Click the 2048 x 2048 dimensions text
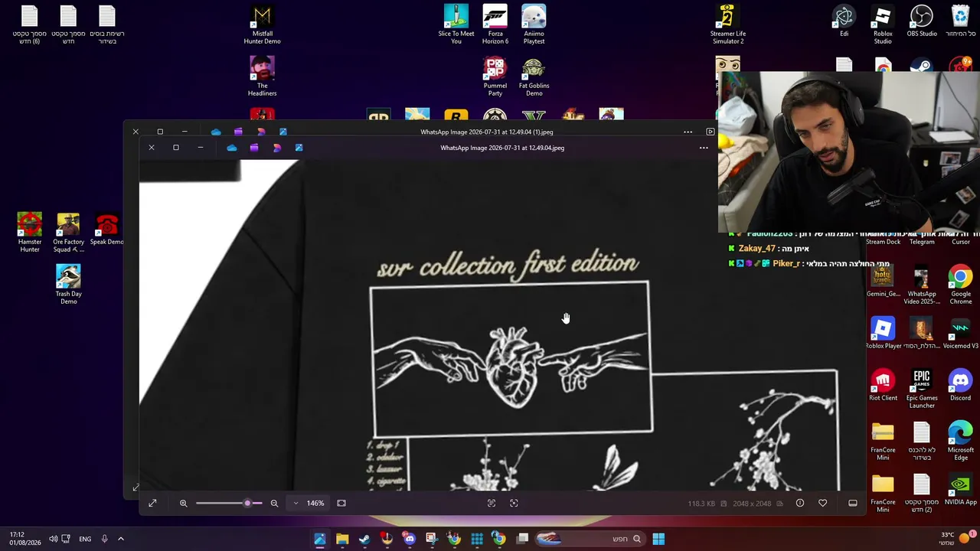Screen dimensions: 980x551 752,504
